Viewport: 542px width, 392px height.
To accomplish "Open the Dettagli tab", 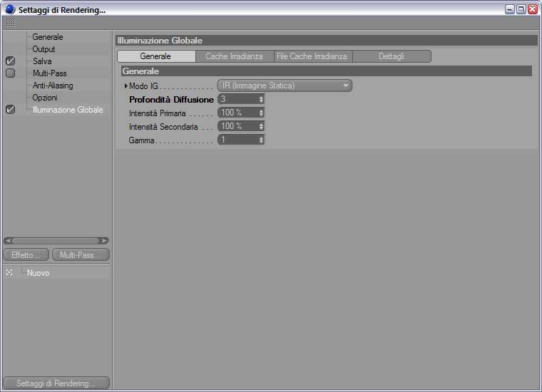I will point(392,56).
